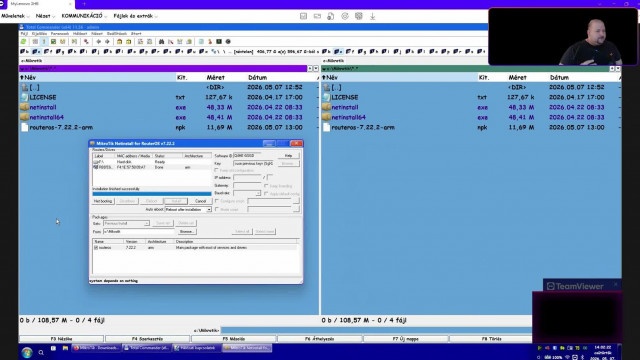Select the arm router row in device list
This screenshot has width=640, height=360.
(x=152, y=167)
